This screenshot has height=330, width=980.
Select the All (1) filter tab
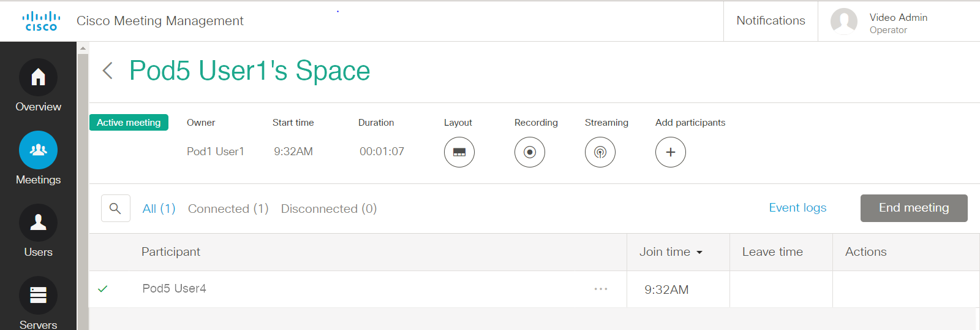point(159,209)
